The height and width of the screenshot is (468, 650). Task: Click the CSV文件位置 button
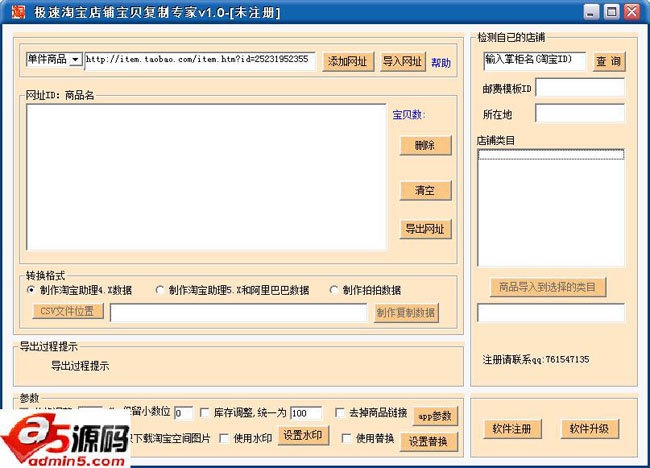68,311
